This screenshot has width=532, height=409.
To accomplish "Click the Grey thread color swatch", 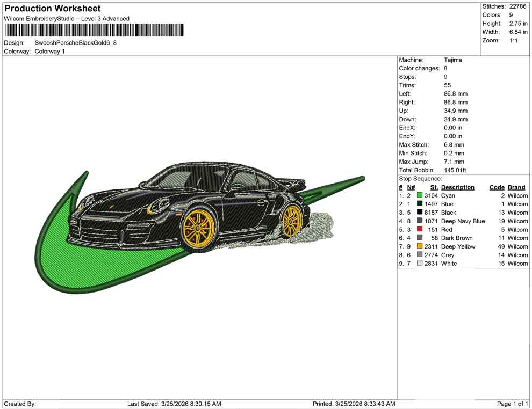I will click(x=421, y=255).
